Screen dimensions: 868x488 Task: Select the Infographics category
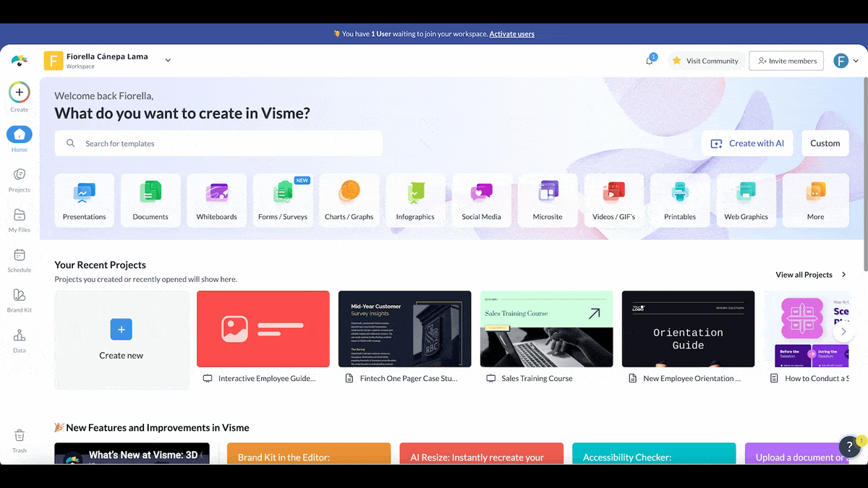415,200
